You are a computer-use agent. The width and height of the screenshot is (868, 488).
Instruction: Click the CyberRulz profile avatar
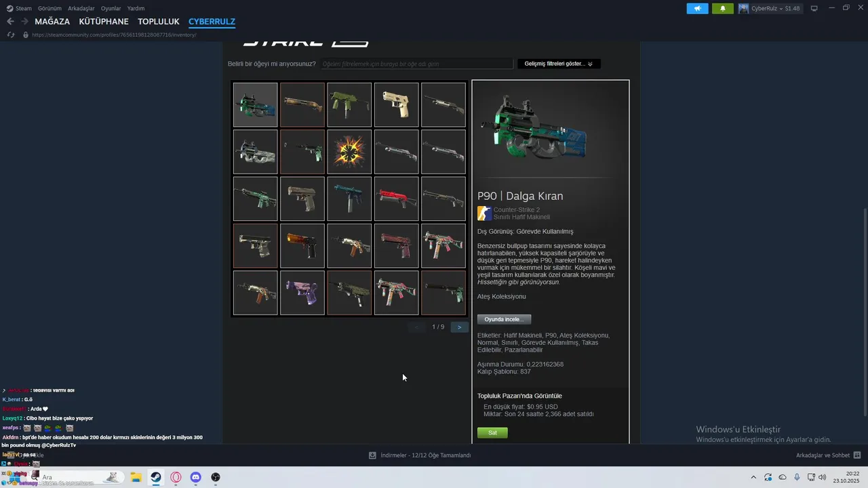(x=744, y=8)
